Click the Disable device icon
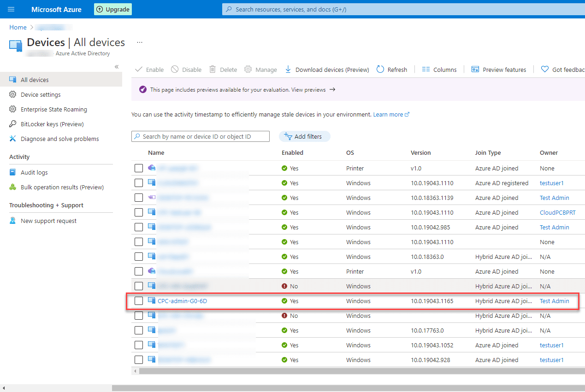This screenshot has width=585, height=392. tap(173, 69)
